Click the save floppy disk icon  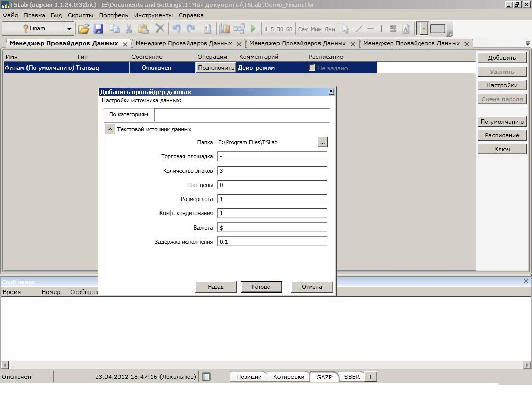tap(98, 29)
